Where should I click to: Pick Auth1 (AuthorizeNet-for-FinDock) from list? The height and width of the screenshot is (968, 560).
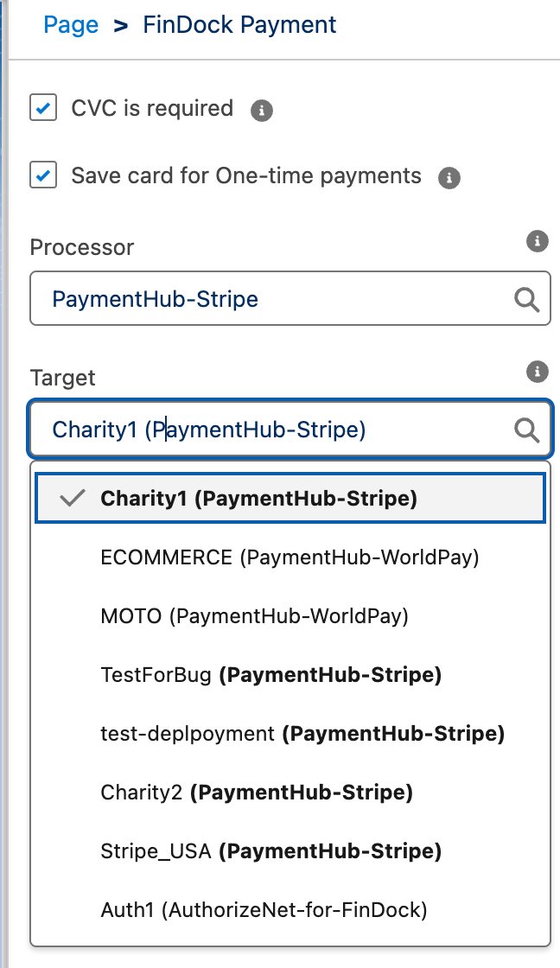pyautogui.click(x=264, y=910)
